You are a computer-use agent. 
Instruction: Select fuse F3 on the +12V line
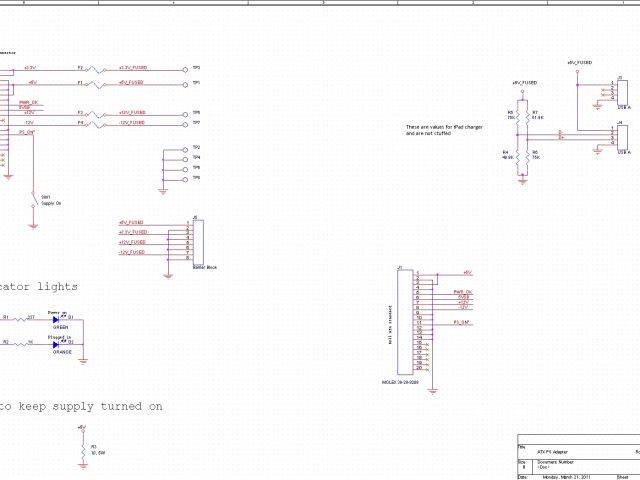tap(96, 115)
